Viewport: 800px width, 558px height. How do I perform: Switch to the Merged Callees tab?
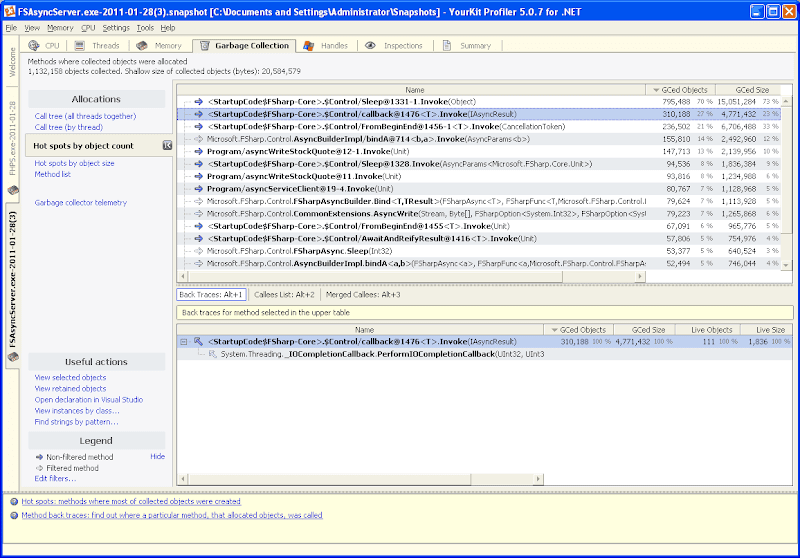click(363, 295)
